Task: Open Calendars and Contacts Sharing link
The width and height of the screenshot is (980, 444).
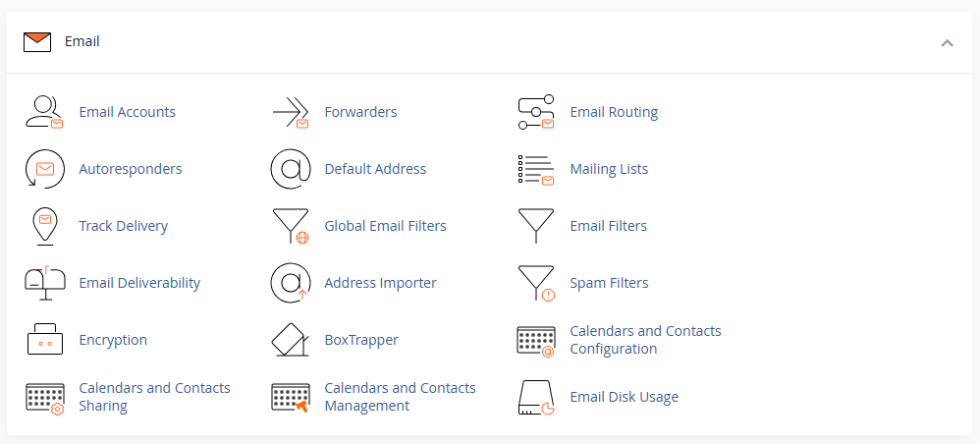Action: [x=154, y=397]
